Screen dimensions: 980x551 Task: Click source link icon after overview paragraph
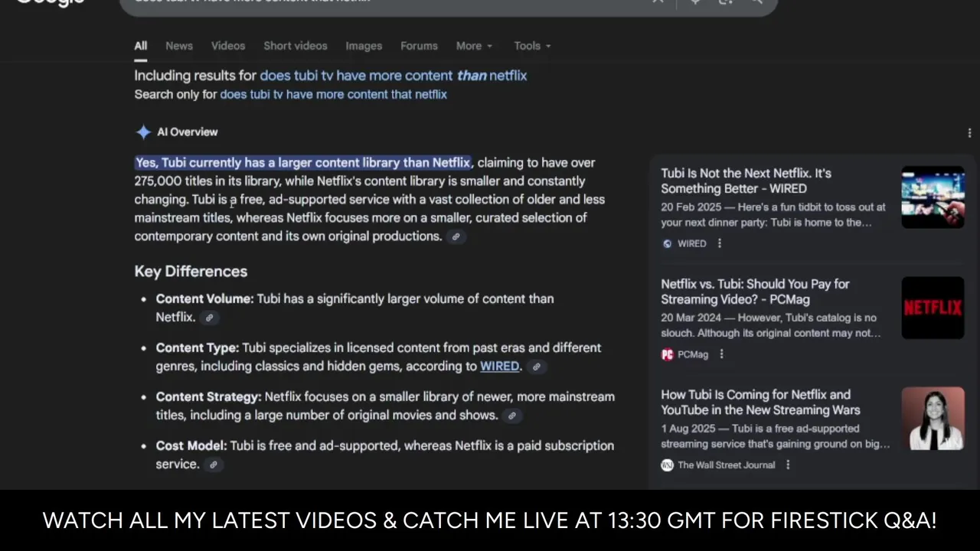(x=456, y=236)
